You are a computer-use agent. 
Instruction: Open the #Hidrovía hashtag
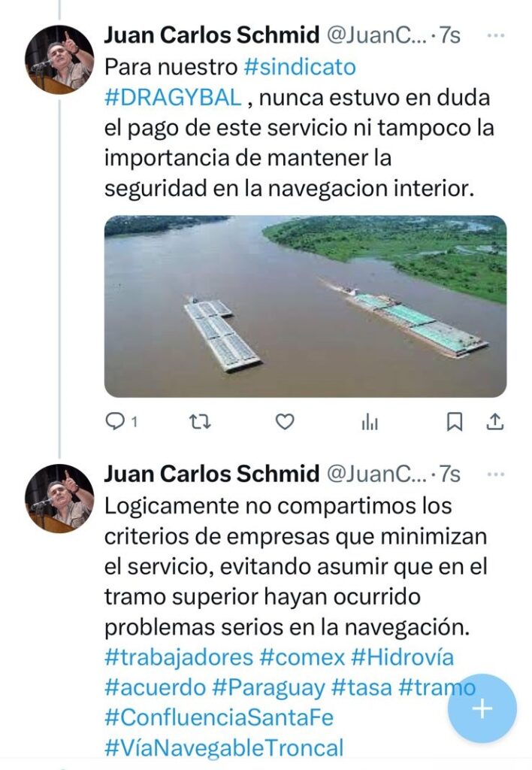403,657
